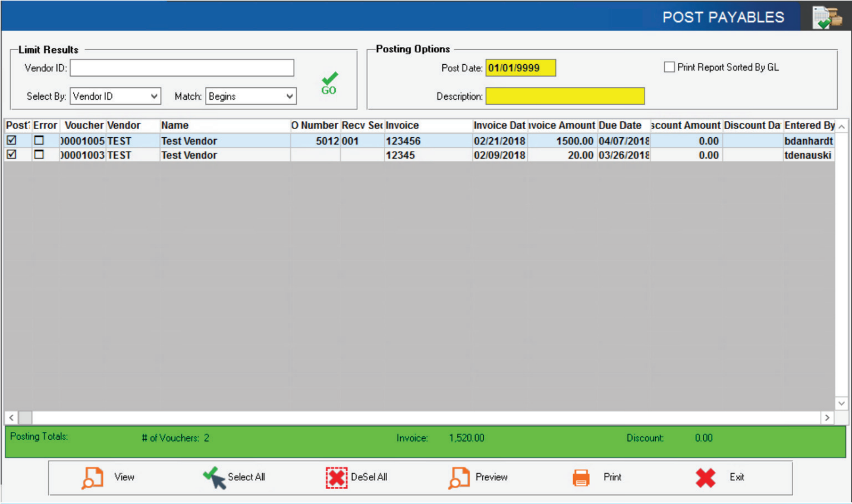Open the Select By dropdown

115,96
